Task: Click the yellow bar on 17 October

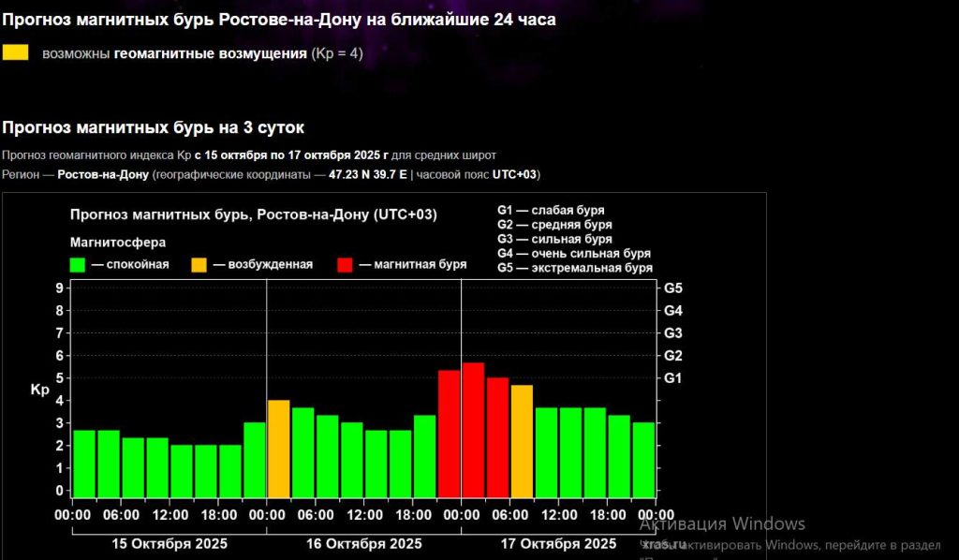Action: (522, 440)
